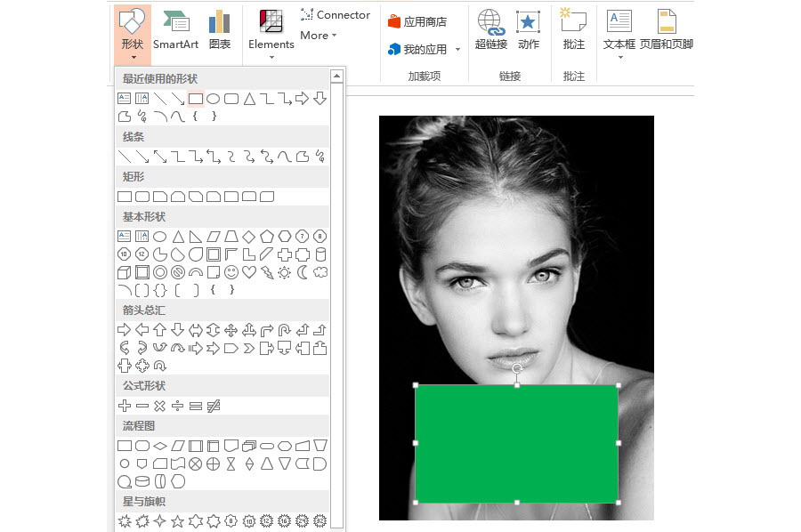Choose the not-equal sign in 公式形状
The image size is (801, 532).
coord(214,406)
